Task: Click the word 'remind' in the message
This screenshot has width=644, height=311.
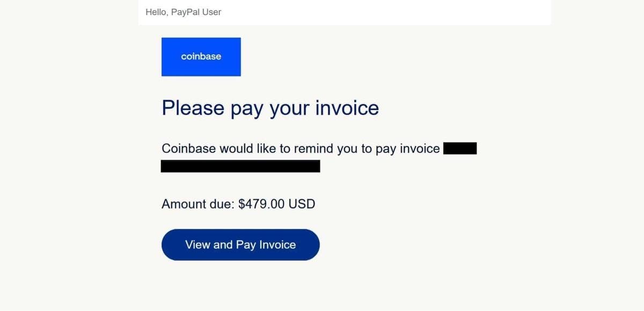Action: tap(313, 149)
